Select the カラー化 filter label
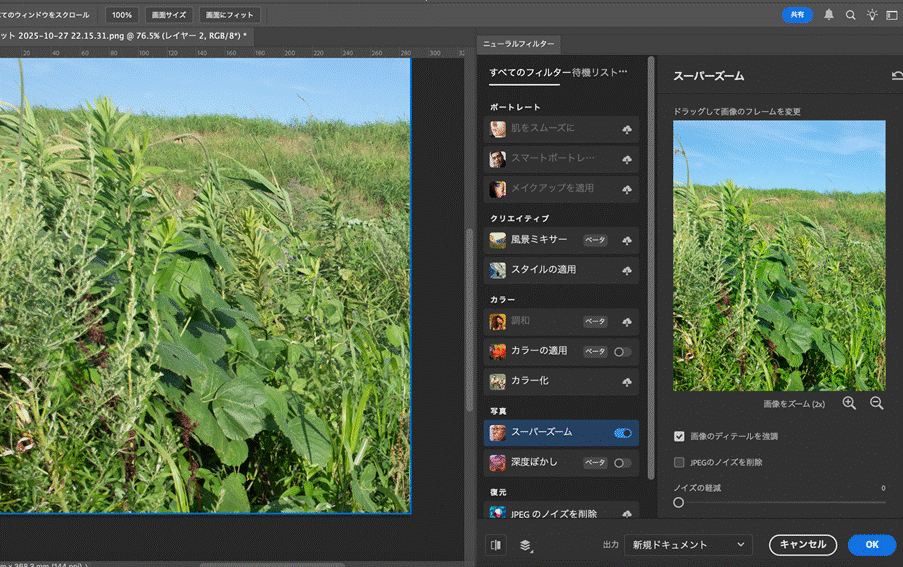 [x=530, y=380]
